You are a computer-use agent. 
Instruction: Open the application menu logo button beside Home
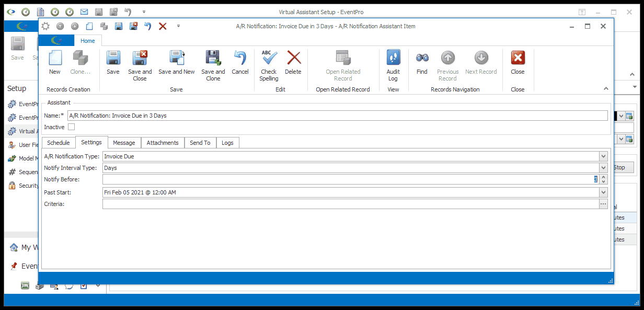click(56, 41)
